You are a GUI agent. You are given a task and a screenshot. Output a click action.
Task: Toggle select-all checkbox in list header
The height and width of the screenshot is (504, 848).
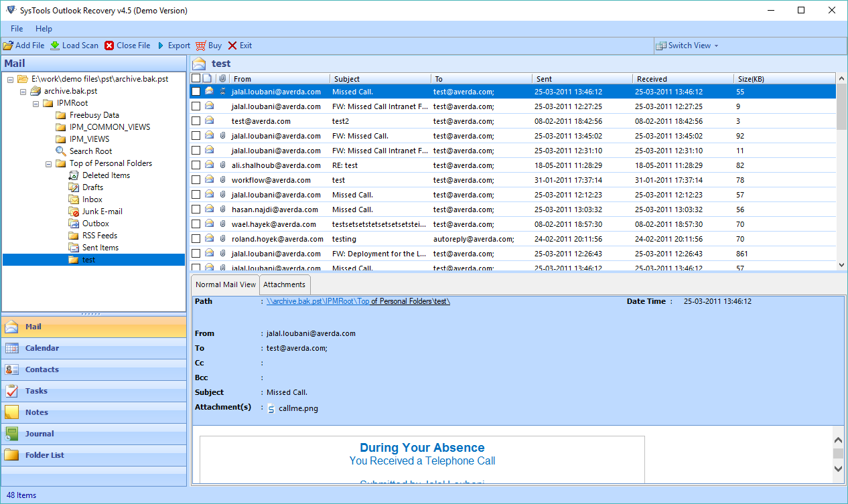coord(196,79)
